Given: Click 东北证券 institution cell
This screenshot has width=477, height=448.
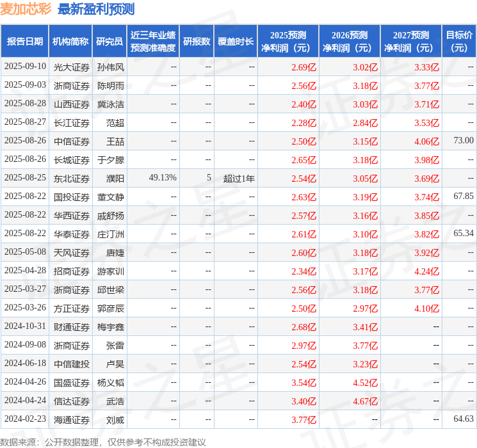Looking at the screenshot, I should [x=72, y=179].
